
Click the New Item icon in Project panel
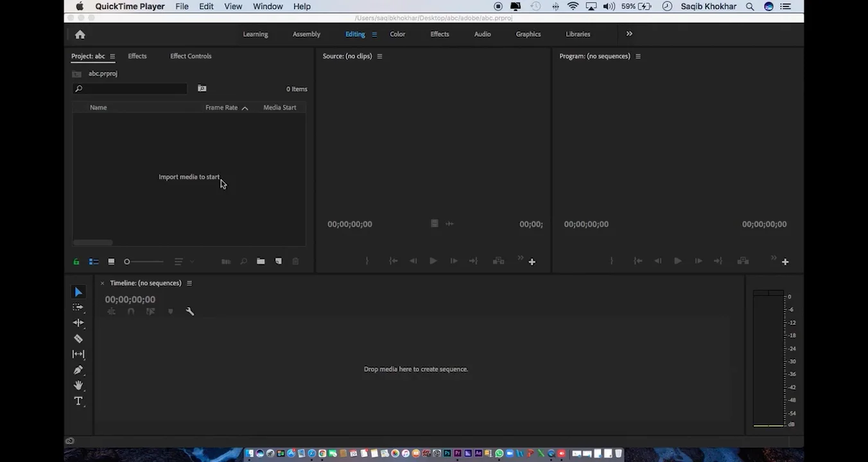(x=278, y=261)
